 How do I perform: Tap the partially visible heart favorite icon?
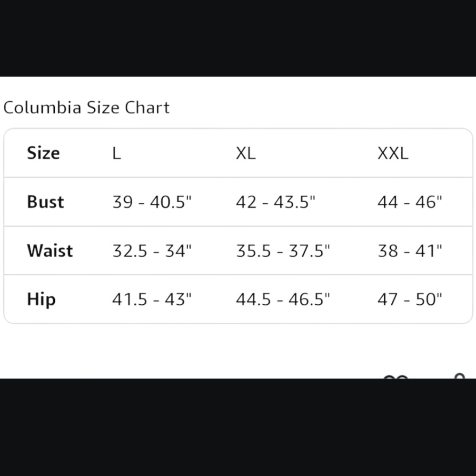pos(396,377)
